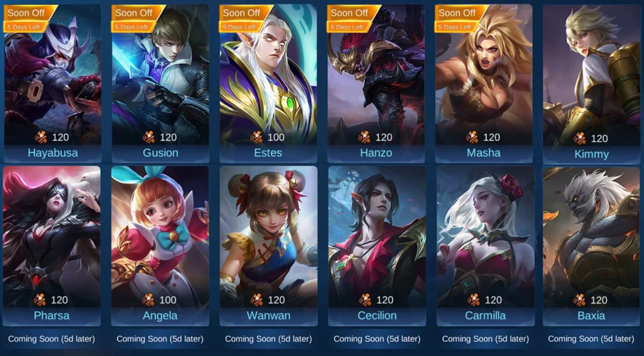
Task: Click the ticket icon on Hayabusa card
Action: (40, 137)
